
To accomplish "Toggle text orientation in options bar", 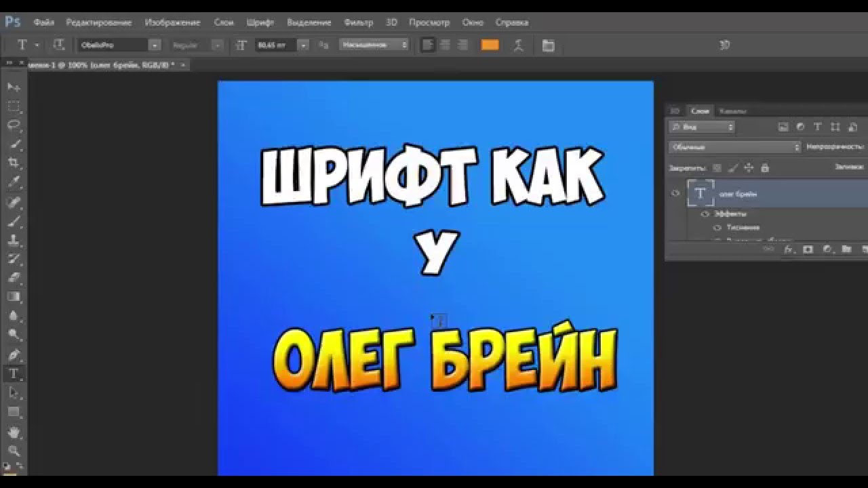I will point(59,45).
